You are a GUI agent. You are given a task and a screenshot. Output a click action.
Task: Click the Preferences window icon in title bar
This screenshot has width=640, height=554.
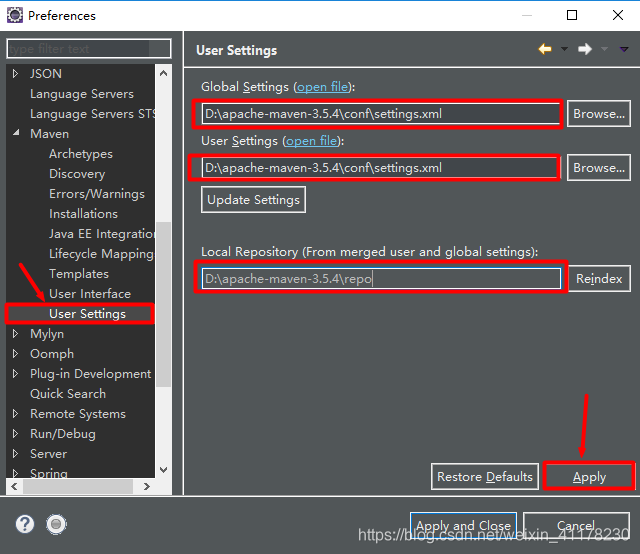tap(15, 16)
